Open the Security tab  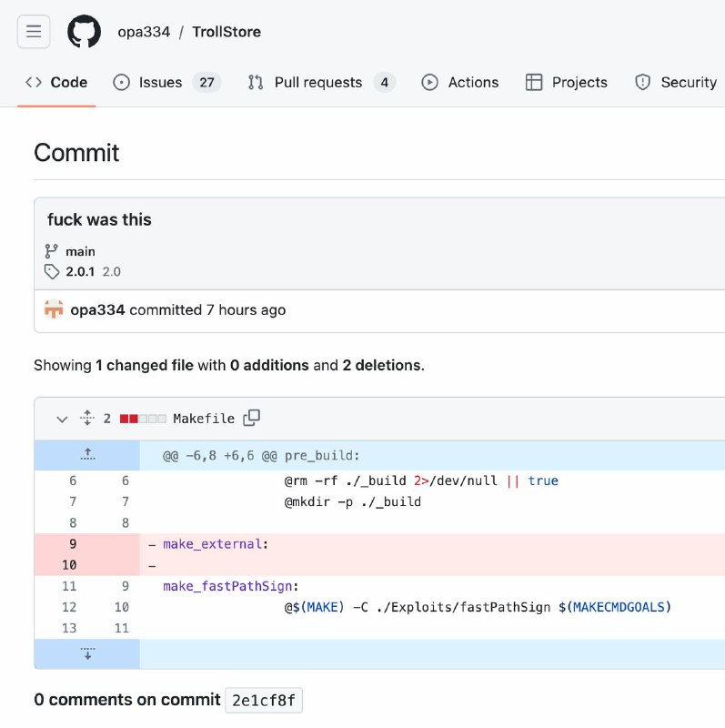pyautogui.click(x=676, y=82)
